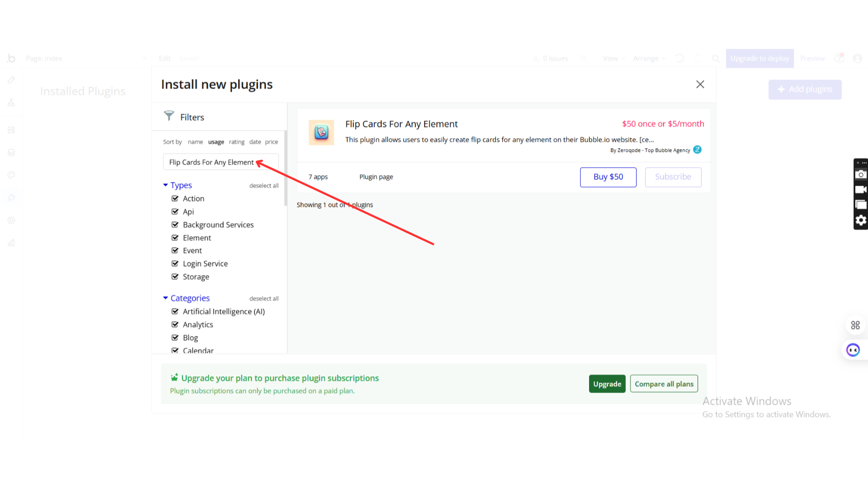The width and height of the screenshot is (868, 489).
Task: Sort plugins by price
Action: [x=272, y=142]
